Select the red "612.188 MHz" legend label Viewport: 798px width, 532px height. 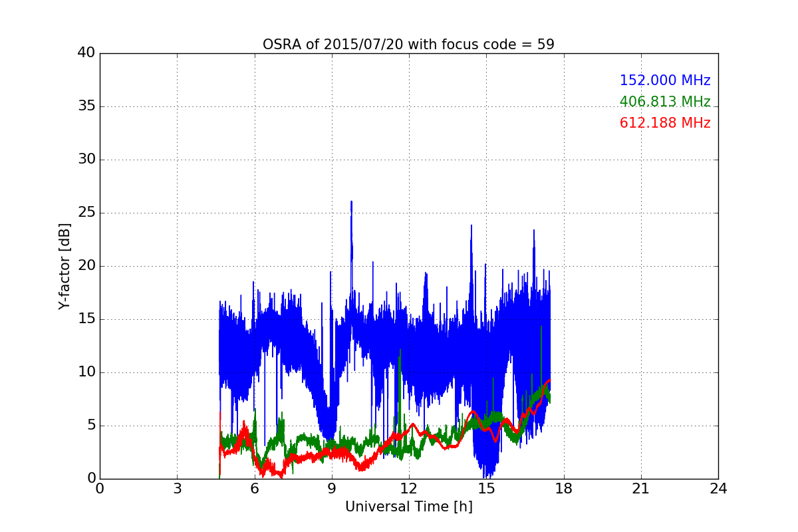tap(665, 123)
